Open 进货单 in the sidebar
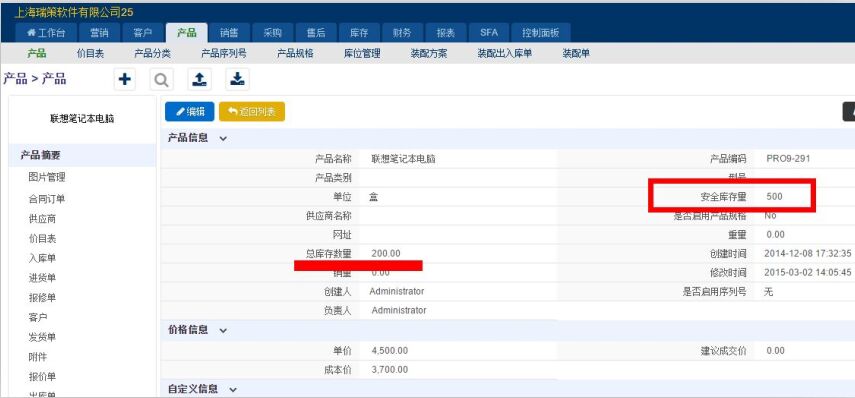The height and width of the screenshot is (398, 855). point(43,278)
